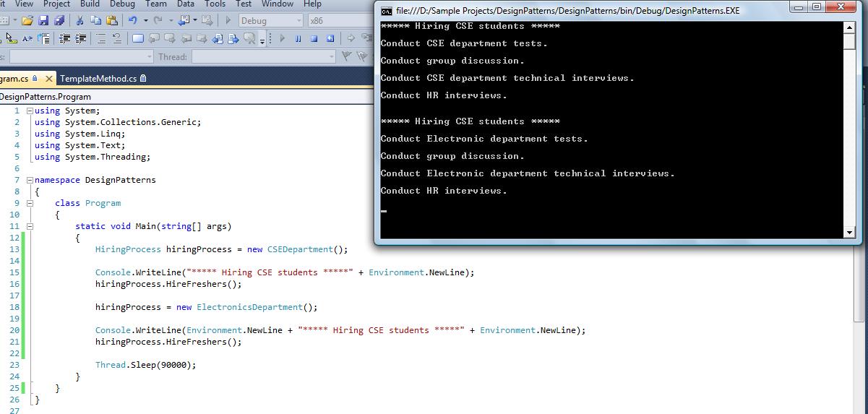Toggle a bookmark on the current line
Screen dimensions: 868x414
[x=137, y=38]
